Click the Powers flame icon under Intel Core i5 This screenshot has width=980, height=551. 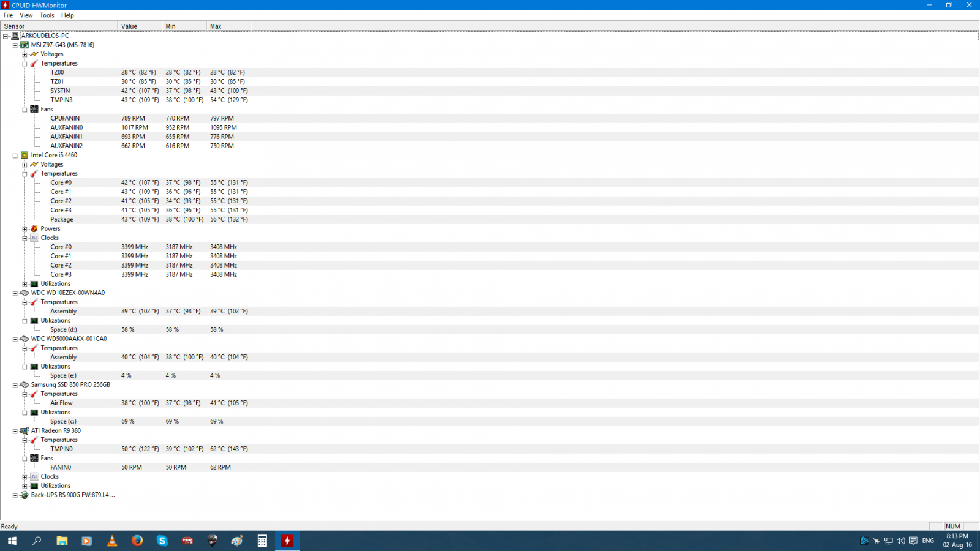click(34, 228)
